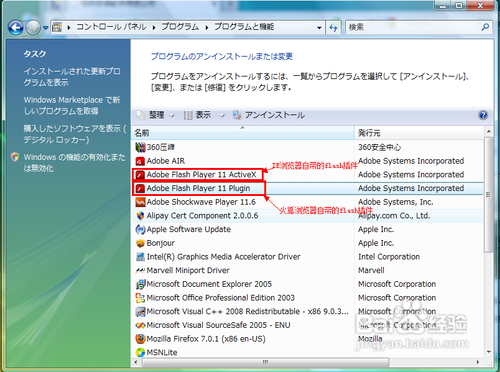This screenshot has width=500, height=372.
Task: Open recent pages dropdown beside navigation arrows
Action: [x=46, y=28]
